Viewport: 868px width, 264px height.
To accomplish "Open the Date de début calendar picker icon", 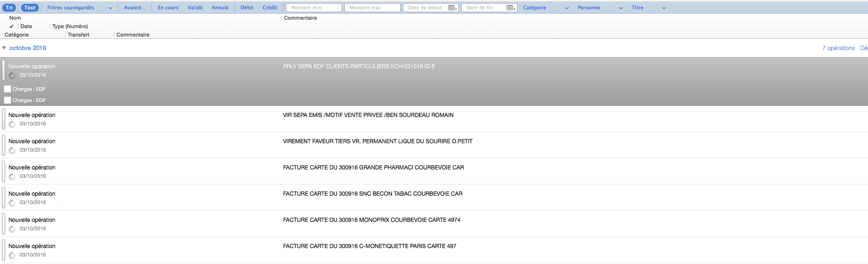I will point(452,8).
